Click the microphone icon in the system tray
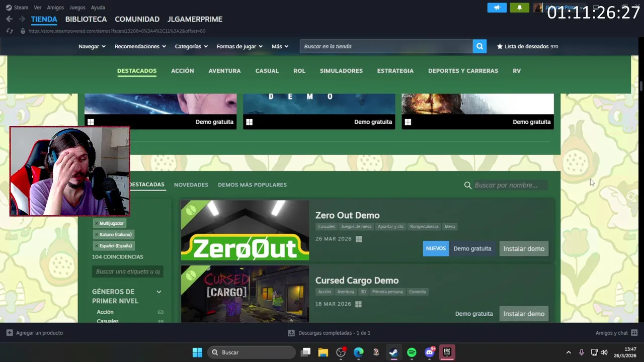This screenshot has height=362, width=644. coord(582,352)
